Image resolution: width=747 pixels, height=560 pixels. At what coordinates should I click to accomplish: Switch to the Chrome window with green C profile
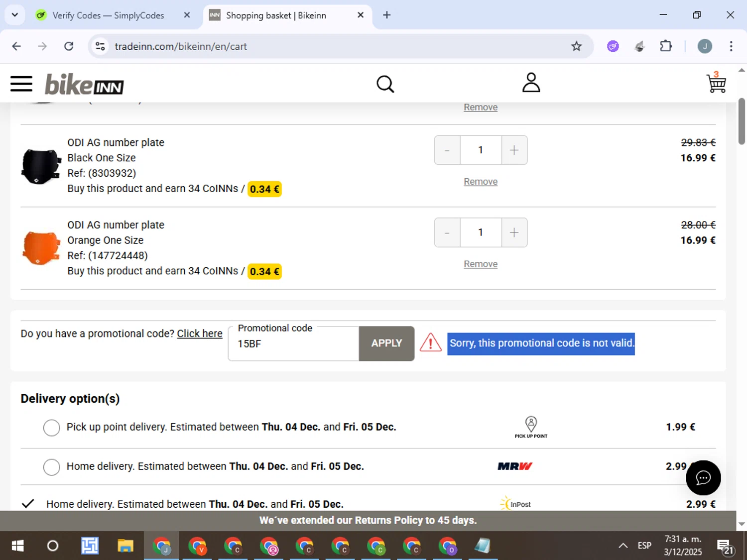[376, 546]
